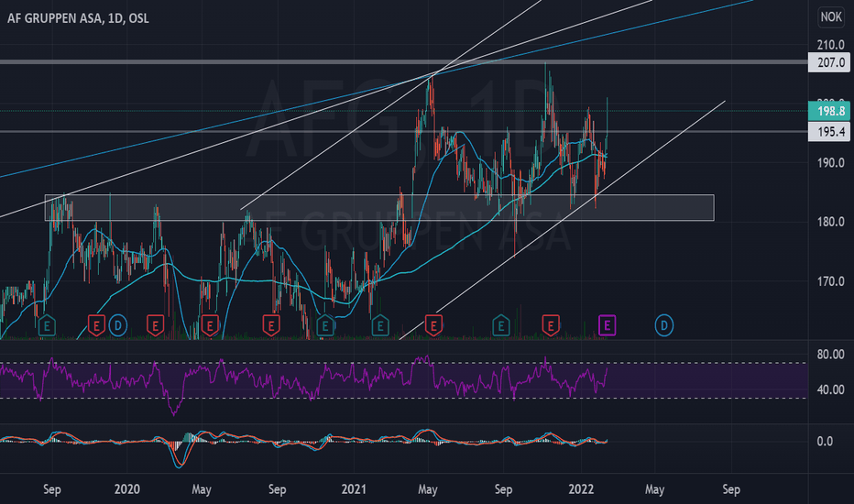Open the red earnings marker for late 2021

tap(551, 326)
